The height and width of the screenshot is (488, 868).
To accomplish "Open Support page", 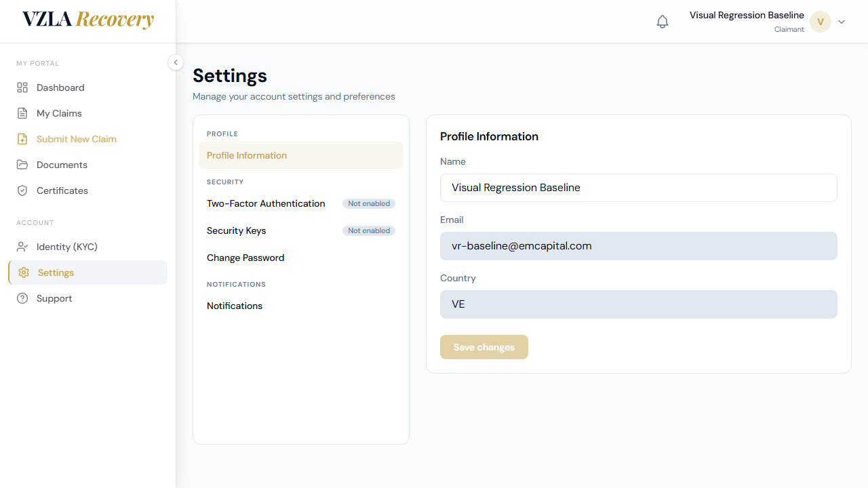I will (x=87, y=298).
